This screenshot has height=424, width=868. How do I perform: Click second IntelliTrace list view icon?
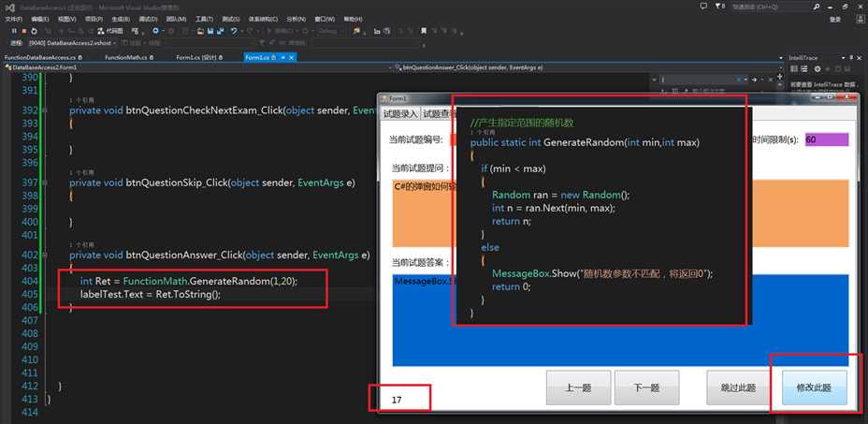click(x=804, y=68)
